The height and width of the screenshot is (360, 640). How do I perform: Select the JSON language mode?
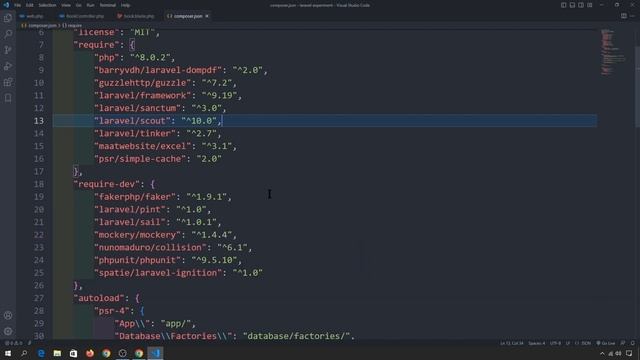pos(583,343)
